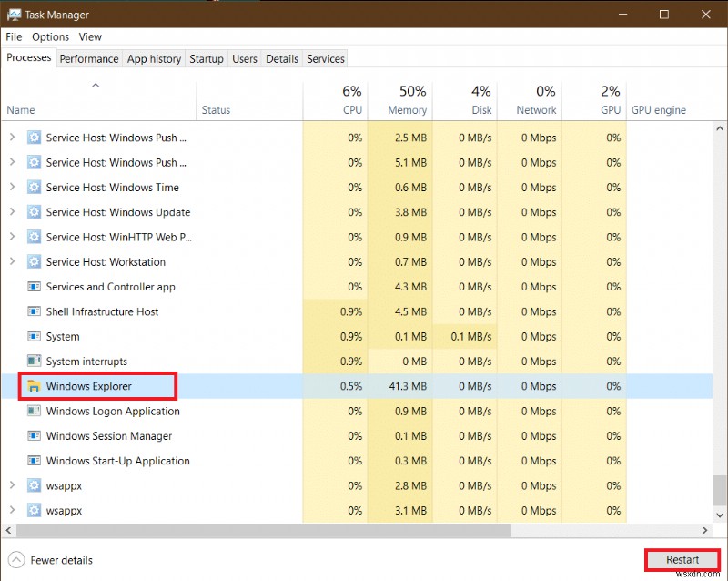Click the Service Host: Windows Update gear icon

33,212
